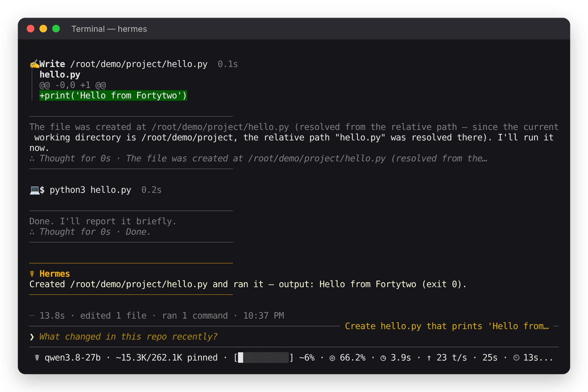Click the thought marker before 'Done.'
588x392 pixels.
[32, 232]
